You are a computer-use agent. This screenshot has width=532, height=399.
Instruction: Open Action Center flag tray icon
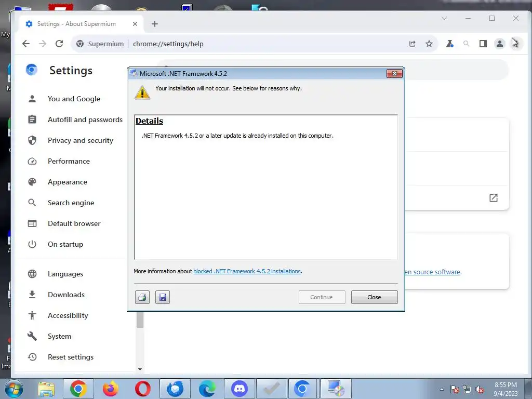point(455,389)
